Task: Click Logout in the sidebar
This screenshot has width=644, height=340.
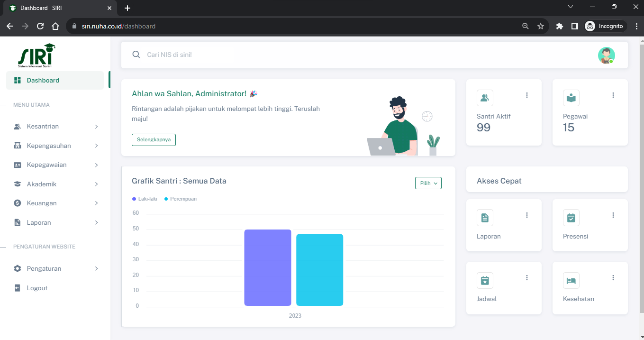Action: tap(37, 288)
